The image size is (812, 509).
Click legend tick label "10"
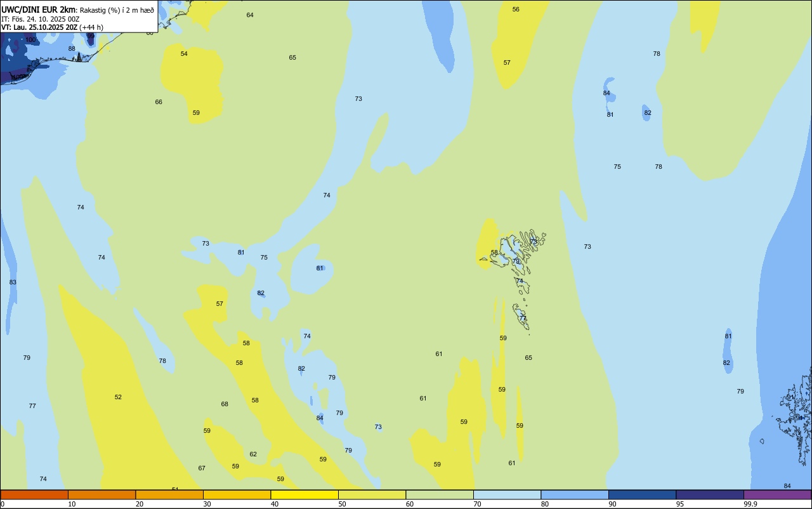[72, 504]
